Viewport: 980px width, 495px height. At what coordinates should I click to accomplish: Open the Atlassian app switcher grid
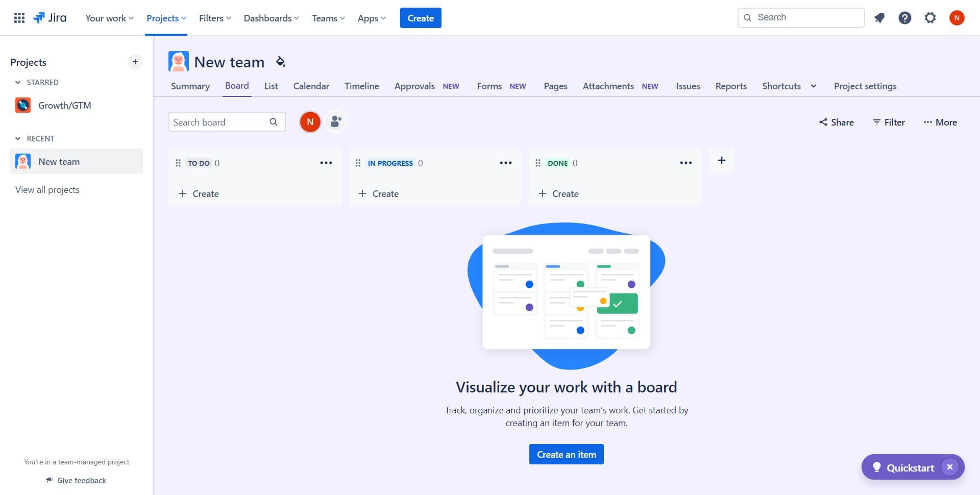point(19,17)
